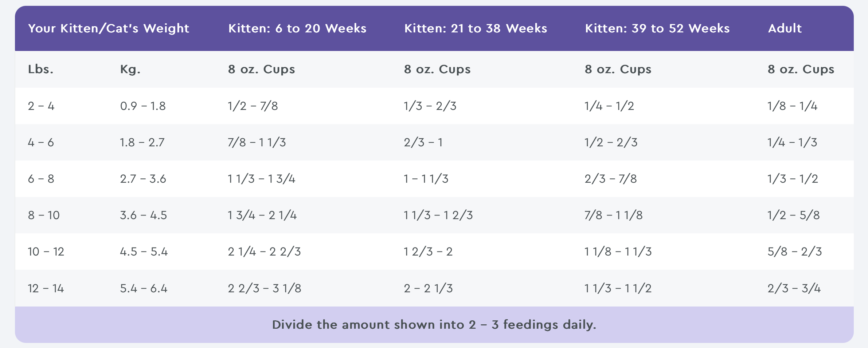Click the "Kitten: 6 to 20 Weeks" header
The image size is (868, 348).
[x=297, y=28]
